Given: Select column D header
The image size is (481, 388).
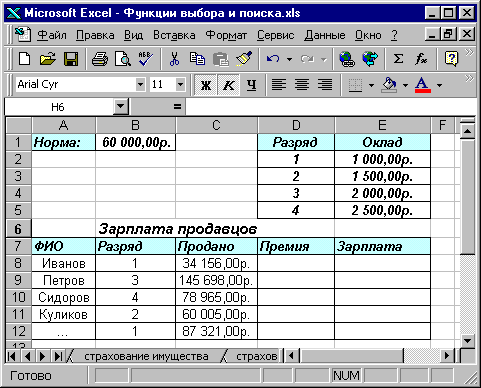Looking at the screenshot, I should pos(296,125).
